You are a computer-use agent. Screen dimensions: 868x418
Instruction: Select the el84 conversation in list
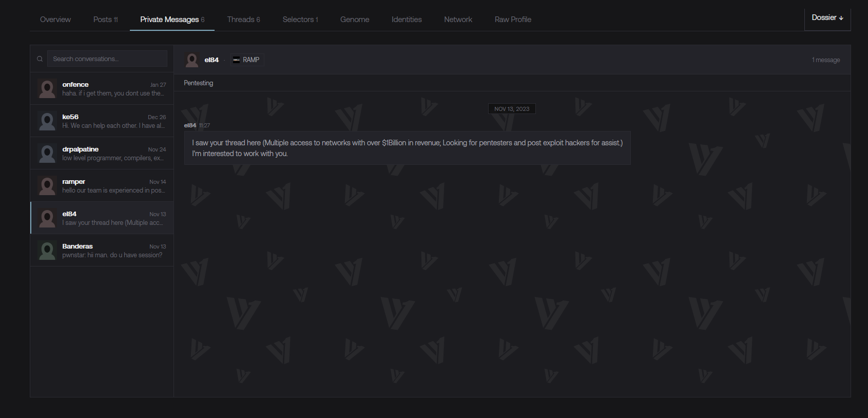click(102, 218)
